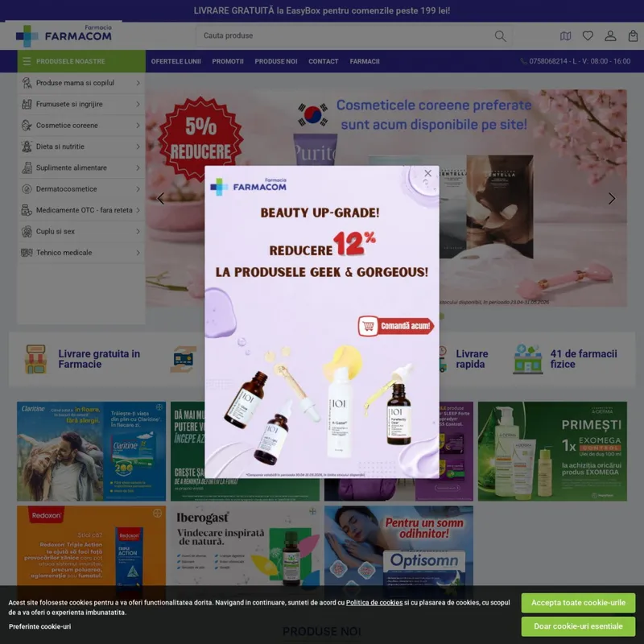Click the Cuplu si sex category icon
Viewport: 644px width, 644px height.
pyautogui.click(x=27, y=231)
